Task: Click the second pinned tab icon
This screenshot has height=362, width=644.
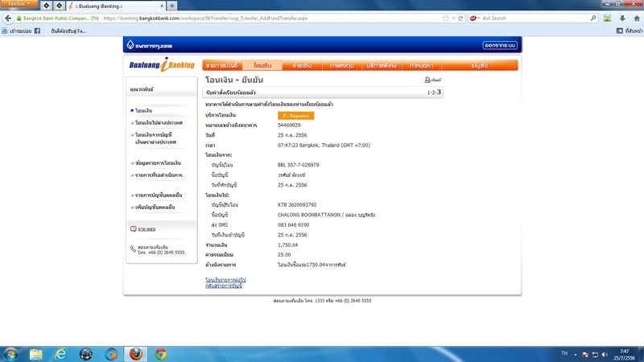Action: click(x=59, y=6)
